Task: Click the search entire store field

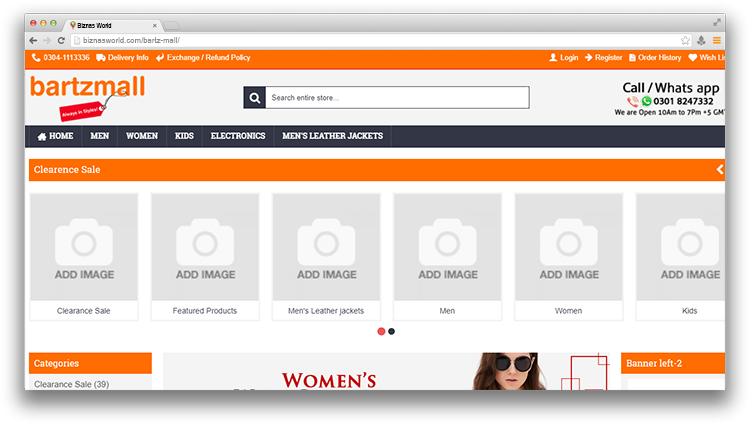Action: click(397, 98)
